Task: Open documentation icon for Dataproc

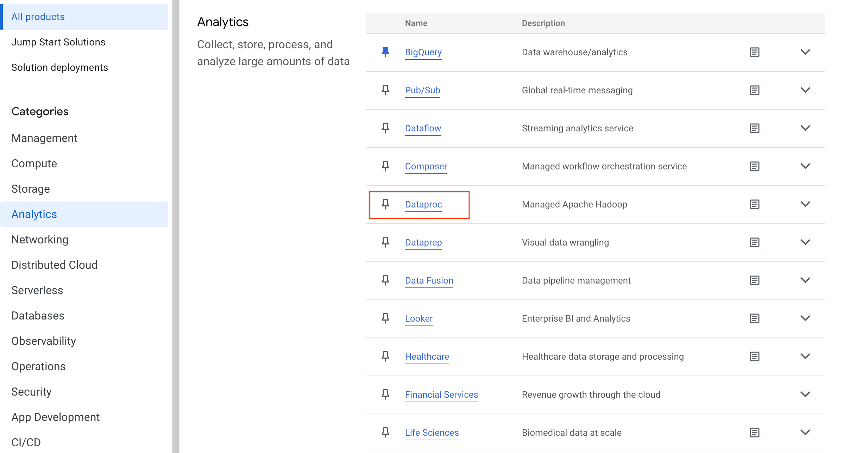Action: click(754, 204)
